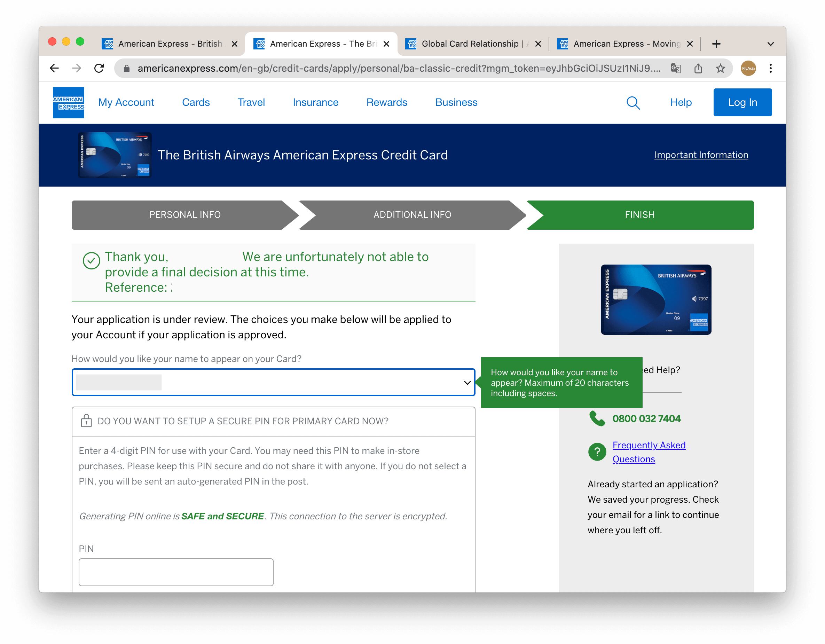Image resolution: width=825 pixels, height=644 pixels.
Task: Click the Help link in the header
Action: pos(681,102)
